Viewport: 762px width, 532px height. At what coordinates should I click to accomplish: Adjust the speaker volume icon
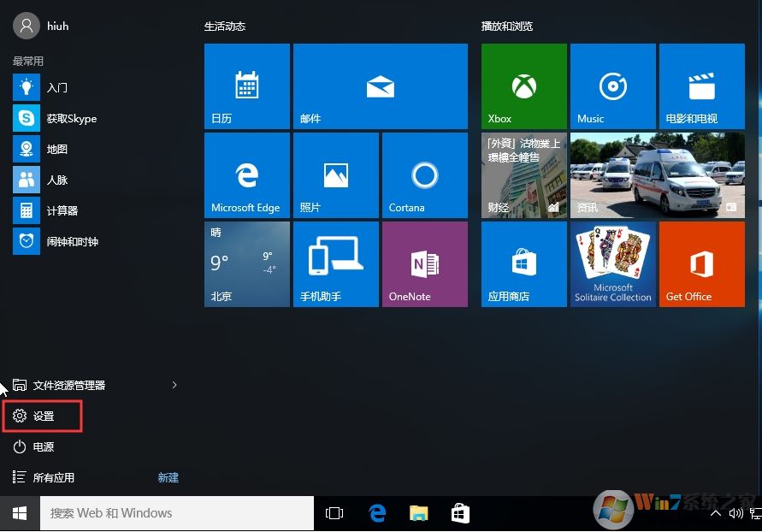pyautogui.click(x=737, y=513)
